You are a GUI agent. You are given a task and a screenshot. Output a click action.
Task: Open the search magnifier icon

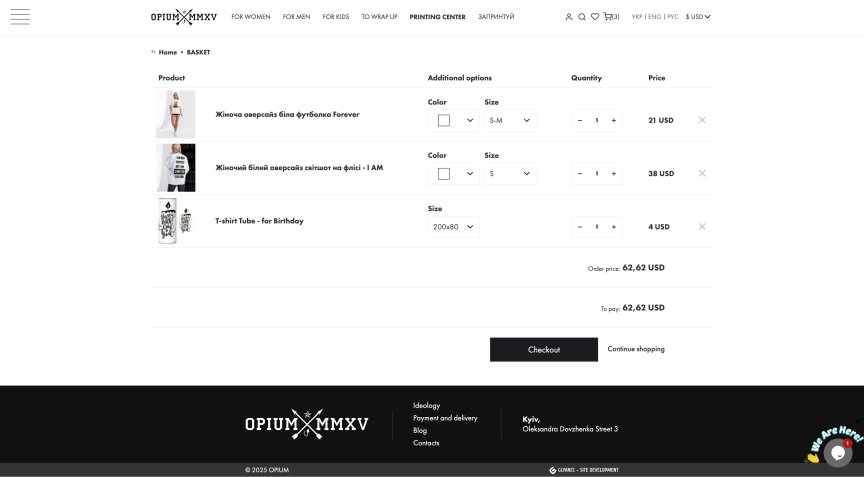(x=581, y=17)
